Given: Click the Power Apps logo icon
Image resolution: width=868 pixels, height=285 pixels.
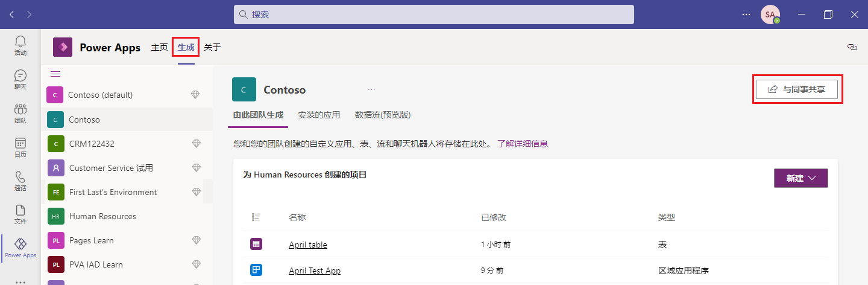Looking at the screenshot, I should coord(63,47).
